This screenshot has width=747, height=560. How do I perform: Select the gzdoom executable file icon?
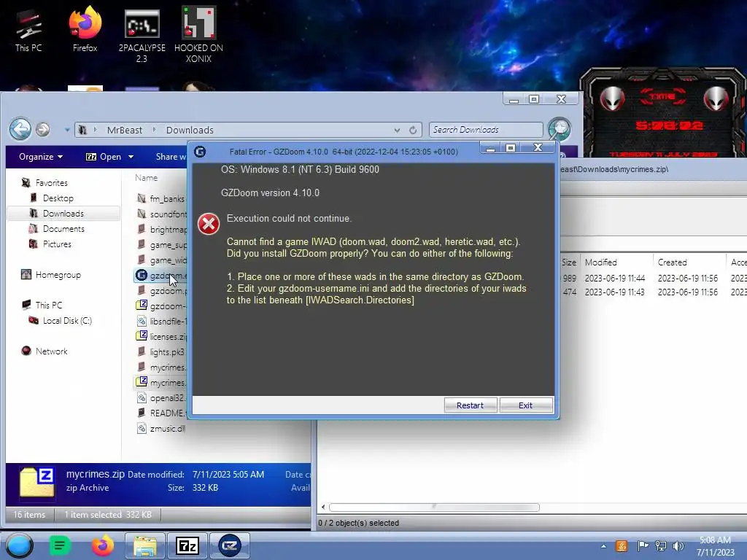[x=142, y=275]
